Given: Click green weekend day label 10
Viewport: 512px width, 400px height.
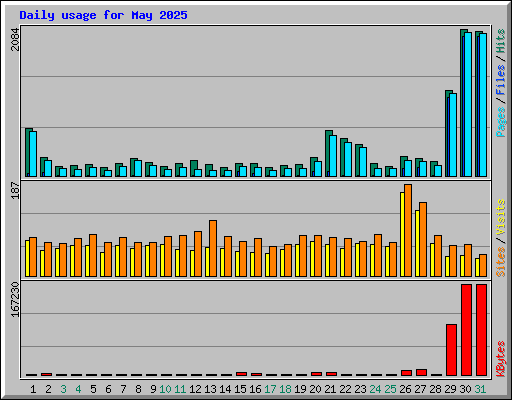Looking at the screenshot, I should click(x=165, y=389).
